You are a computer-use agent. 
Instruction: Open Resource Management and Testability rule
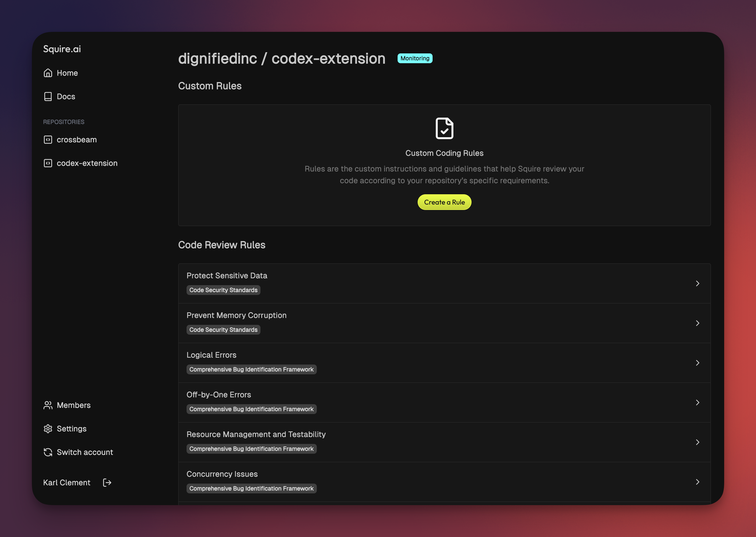pos(256,434)
